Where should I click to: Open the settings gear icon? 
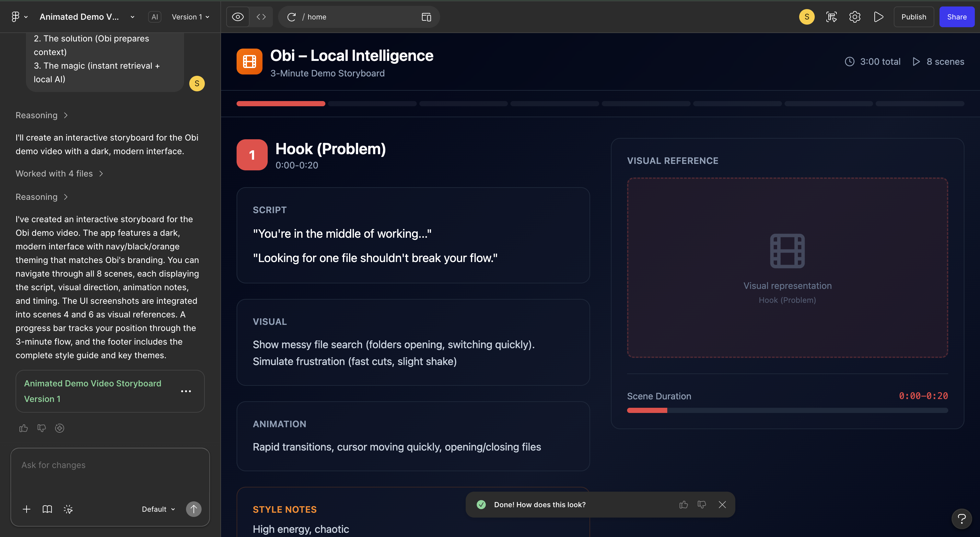coord(855,17)
